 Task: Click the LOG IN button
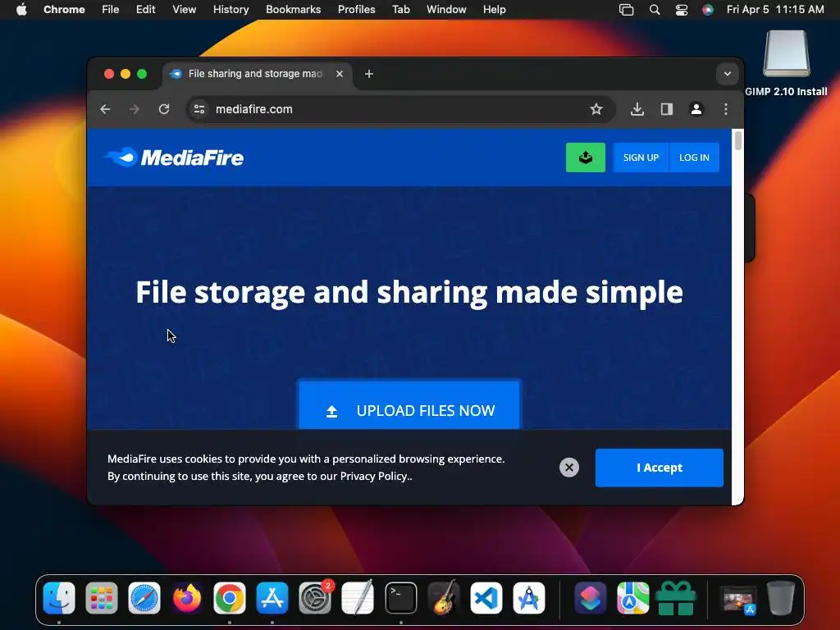coord(694,157)
